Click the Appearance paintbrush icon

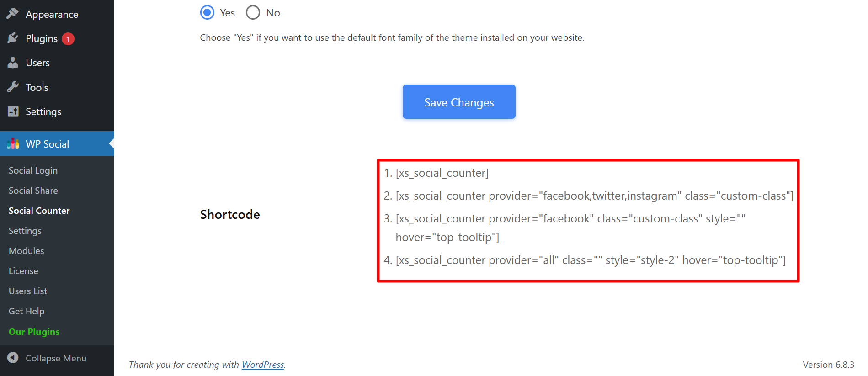(13, 14)
